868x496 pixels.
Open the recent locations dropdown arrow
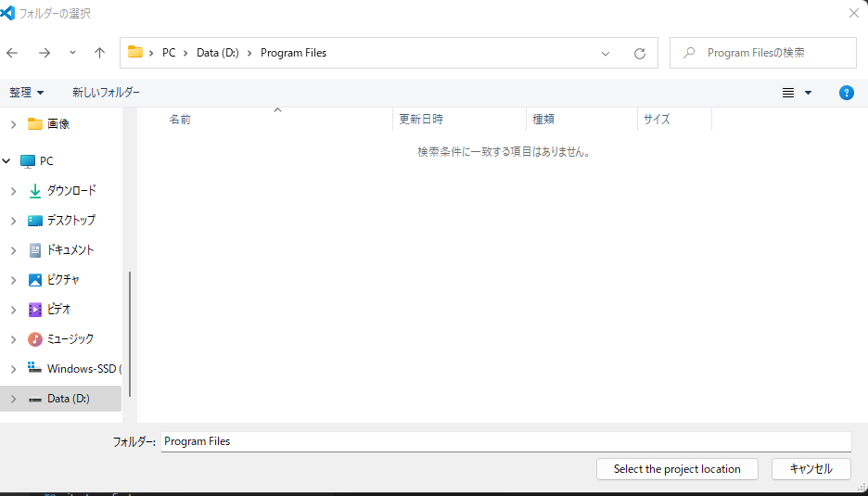pyautogui.click(x=72, y=53)
